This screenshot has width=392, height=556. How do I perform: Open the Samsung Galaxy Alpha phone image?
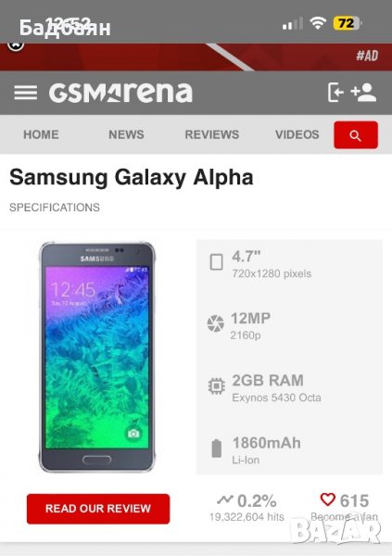(x=97, y=357)
